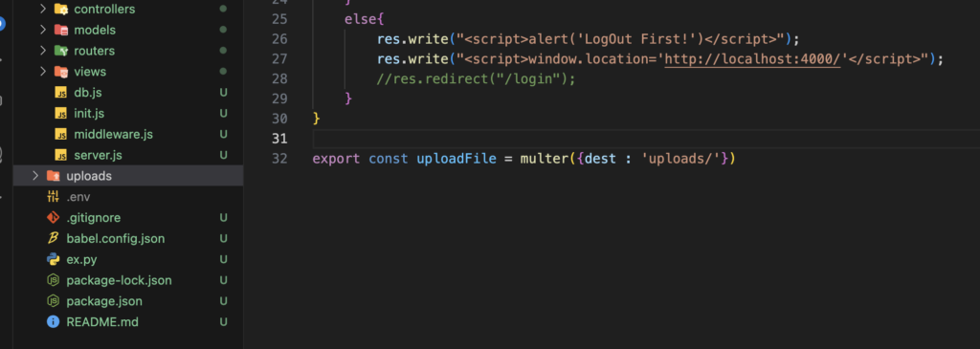Viewport: 980px width, 349px height.
Task: Click the U git status beside README.md
Action: tap(223, 322)
